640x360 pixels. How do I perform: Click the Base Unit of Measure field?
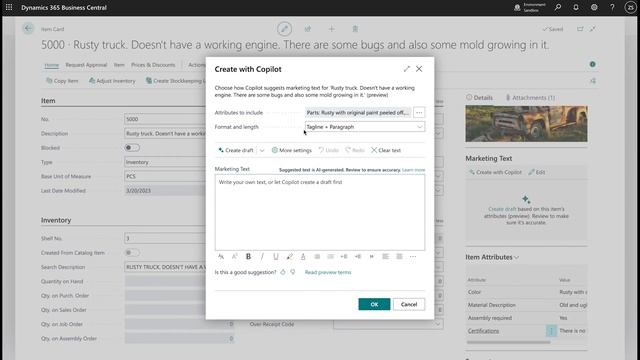[x=165, y=176]
